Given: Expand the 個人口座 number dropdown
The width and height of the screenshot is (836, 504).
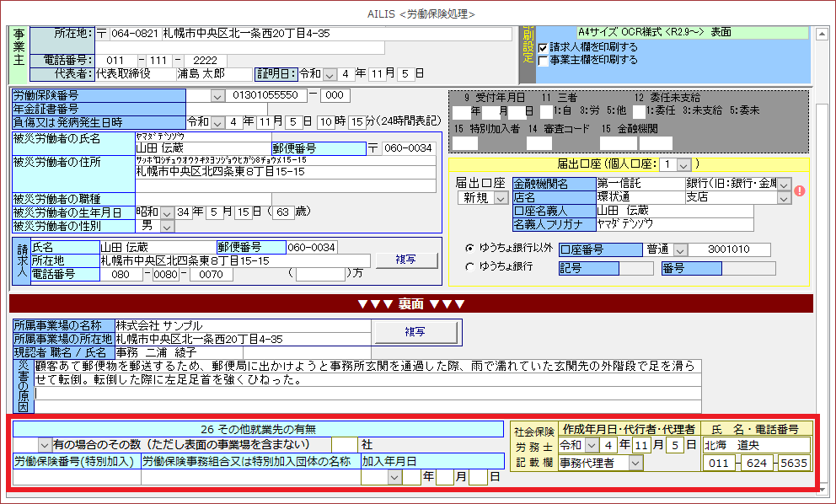Looking at the screenshot, I should tap(683, 164).
